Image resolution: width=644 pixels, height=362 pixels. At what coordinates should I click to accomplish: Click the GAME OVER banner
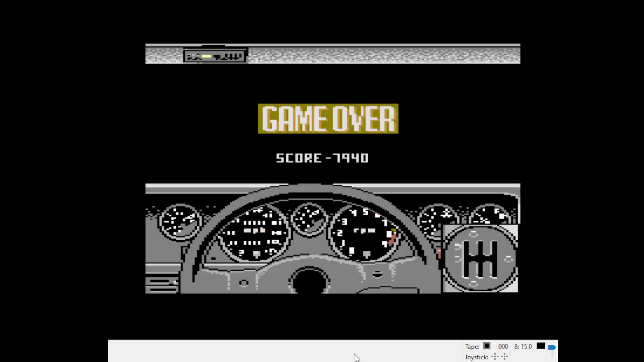click(328, 119)
